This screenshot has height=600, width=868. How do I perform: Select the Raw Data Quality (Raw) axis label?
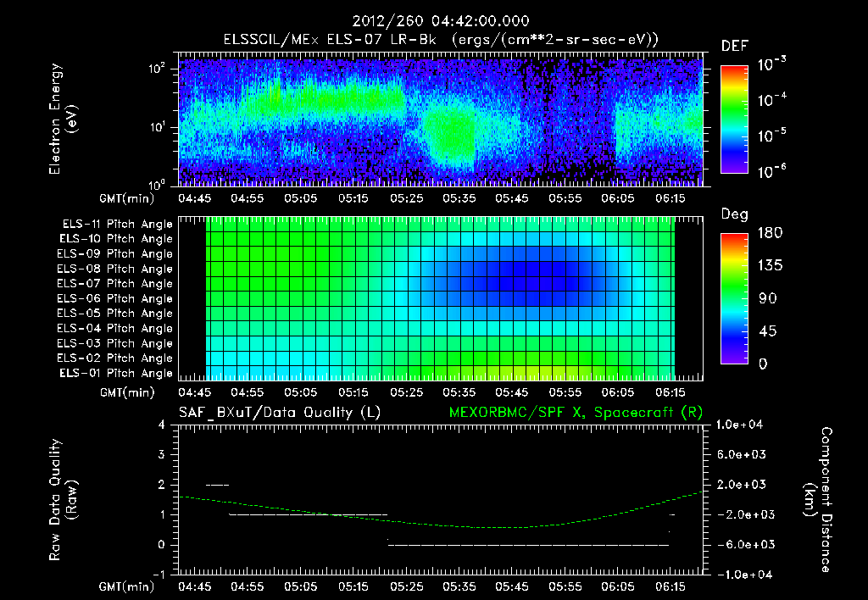[x=63, y=500]
